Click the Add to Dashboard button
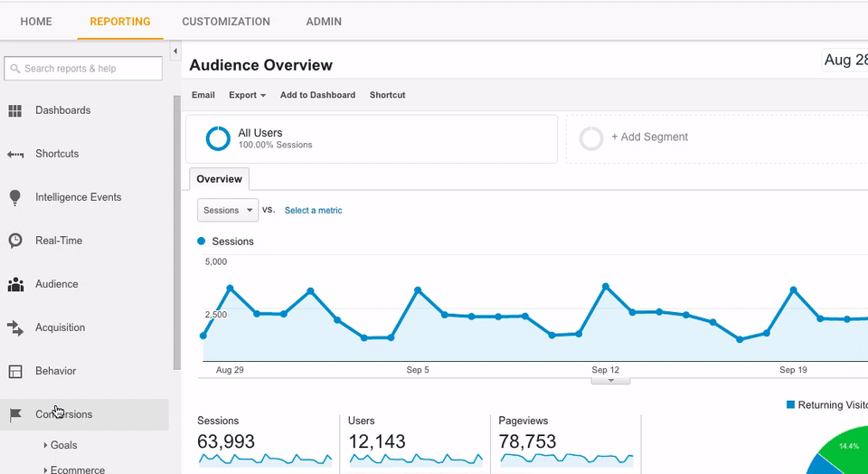 point(317,95)
